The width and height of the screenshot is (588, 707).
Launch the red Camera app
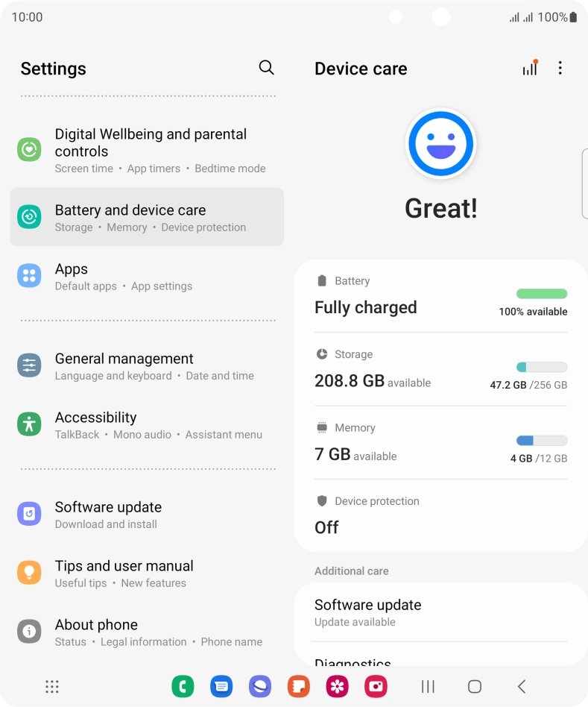point(376,687)
